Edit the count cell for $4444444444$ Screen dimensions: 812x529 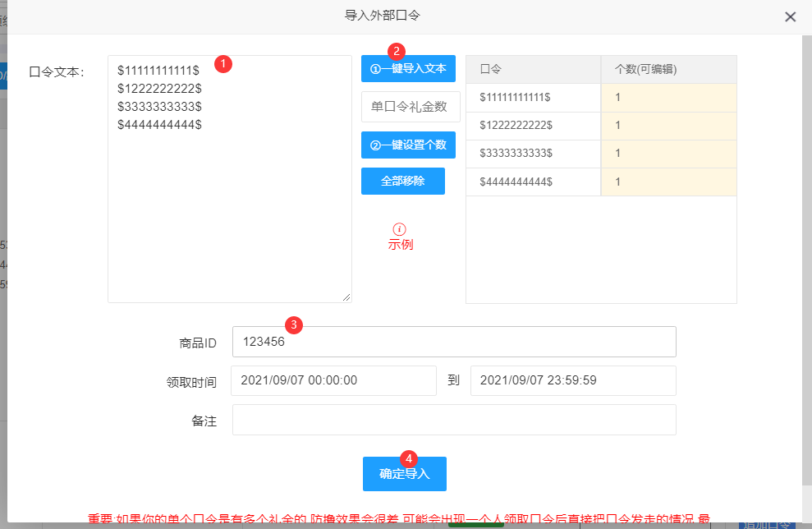point(668,182)
